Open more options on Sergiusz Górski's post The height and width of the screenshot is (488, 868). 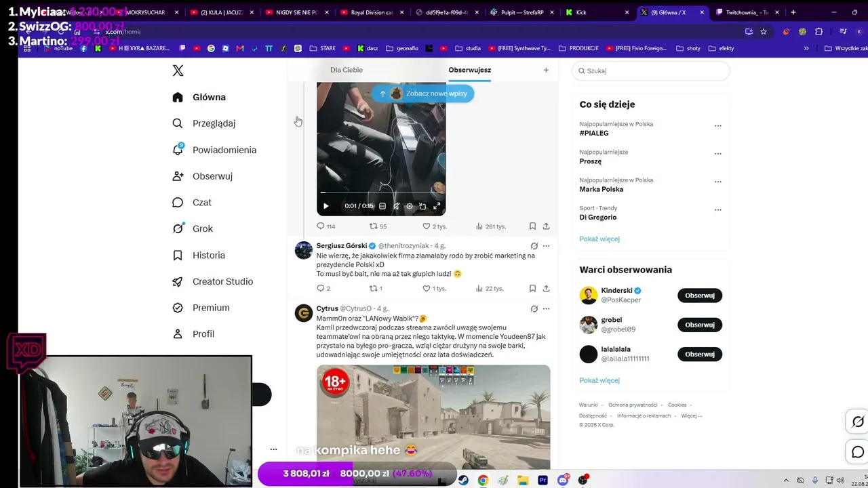(546, 246)
